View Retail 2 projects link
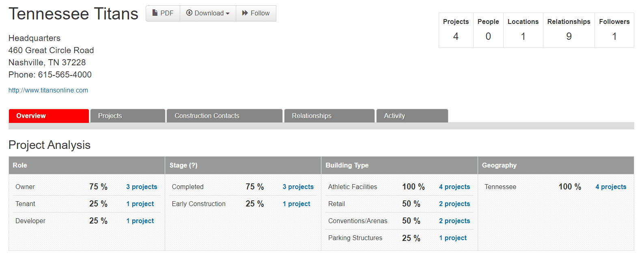Image resolution: width=644 pixels, height=258 pixels. pos(454,204)
